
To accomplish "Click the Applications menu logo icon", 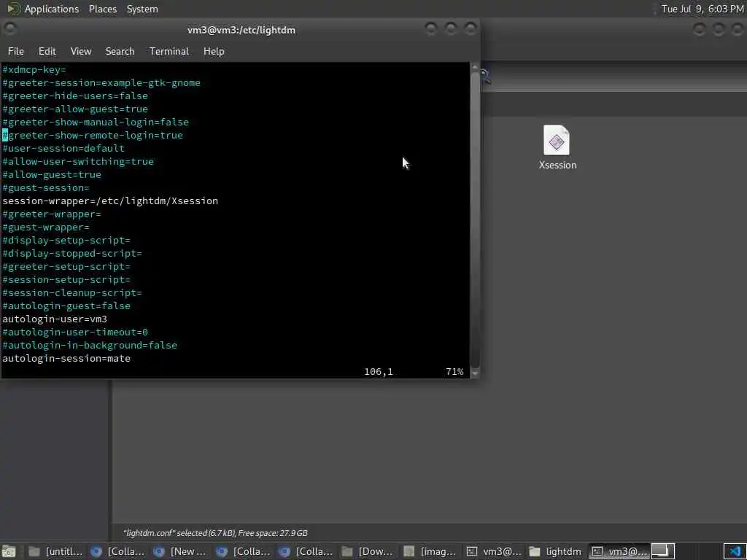I will tap(13, 9).
